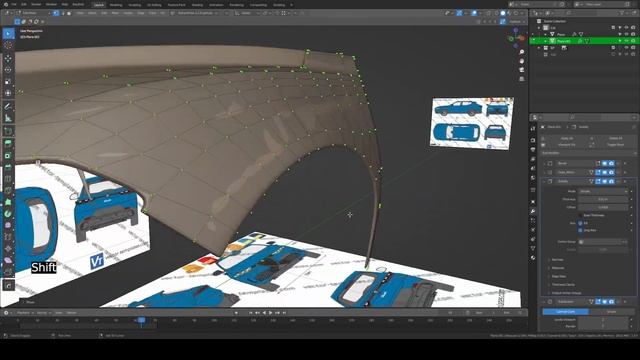Toggle the Rim Fill checkbox

coord(580,223)
